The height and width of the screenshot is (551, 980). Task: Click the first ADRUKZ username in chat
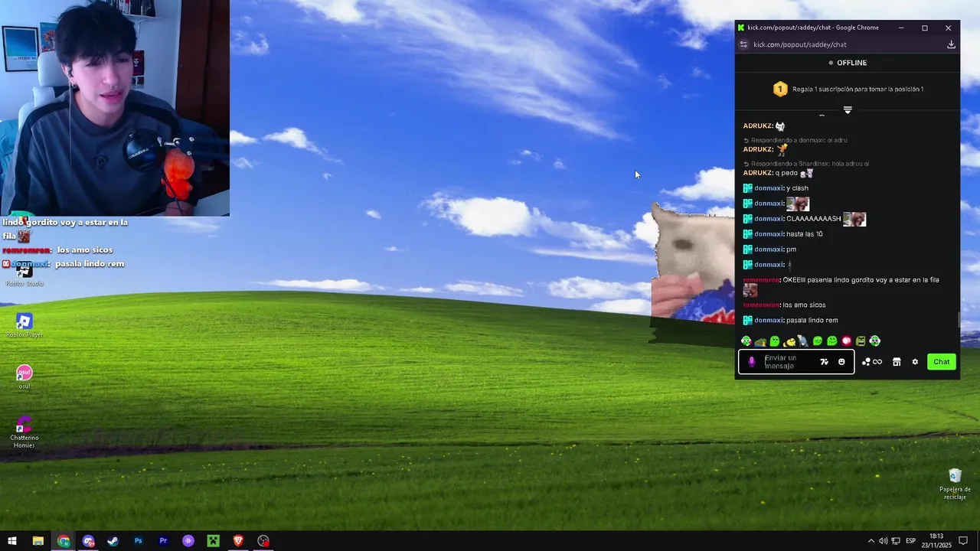point(757,126)
